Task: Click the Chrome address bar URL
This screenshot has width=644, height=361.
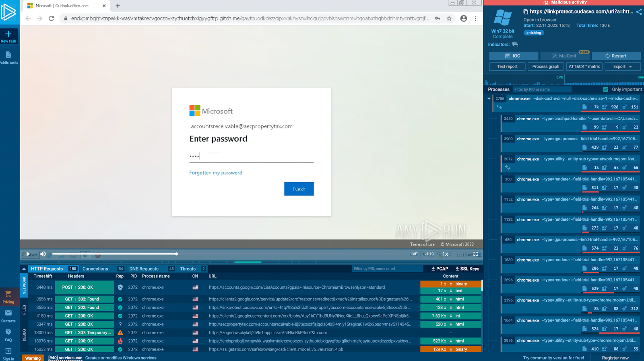Action: click(250, 18)
